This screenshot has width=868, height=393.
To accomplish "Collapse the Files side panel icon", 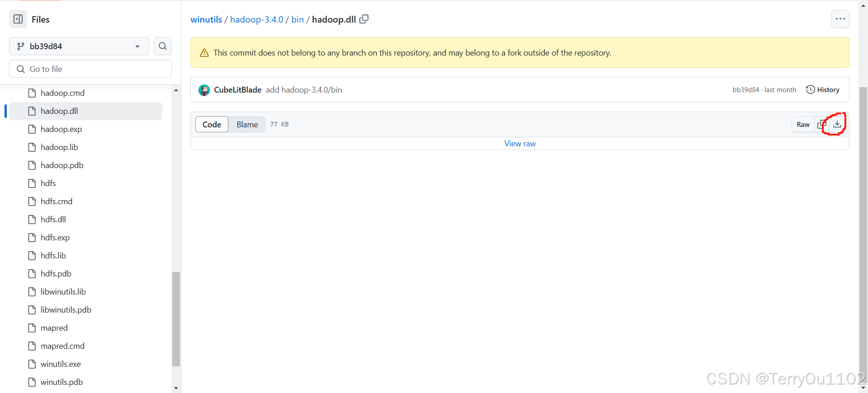I will 18,19.
